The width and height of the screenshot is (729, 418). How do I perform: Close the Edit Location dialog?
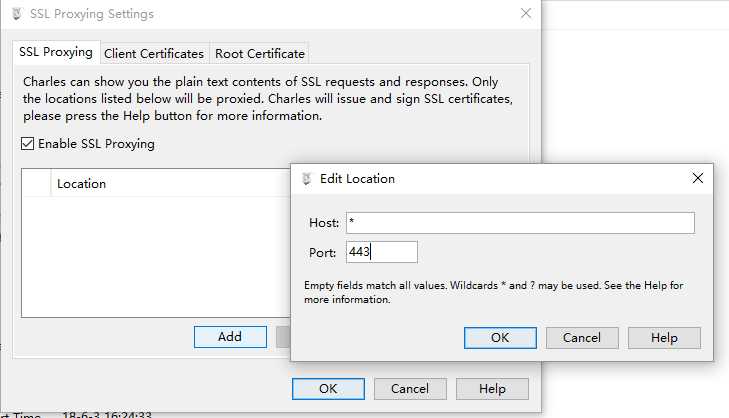(697, 178)
